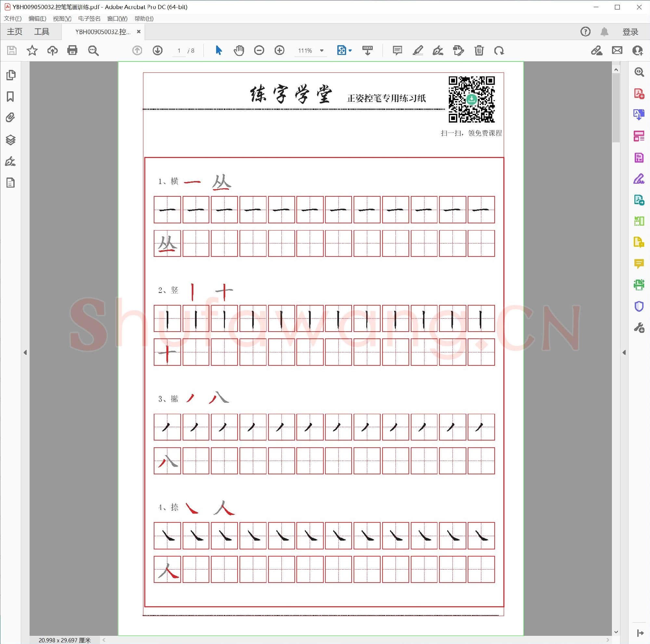Print the document using printer icon
The width and height of the screenshot is (650, 644).
[x=72, y=50]
